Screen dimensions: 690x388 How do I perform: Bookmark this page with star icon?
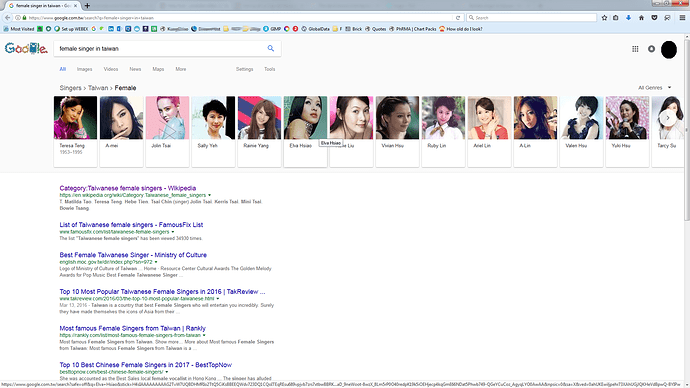click(x=604, y=18)
